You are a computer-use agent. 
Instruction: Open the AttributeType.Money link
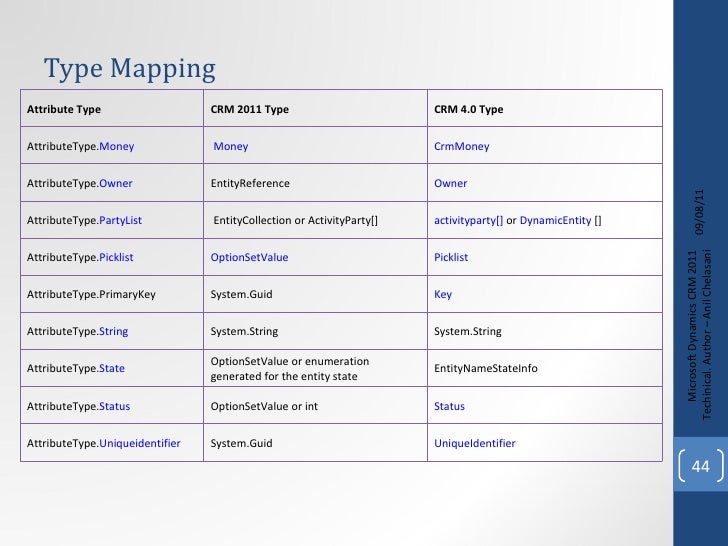tap(117, 146)
